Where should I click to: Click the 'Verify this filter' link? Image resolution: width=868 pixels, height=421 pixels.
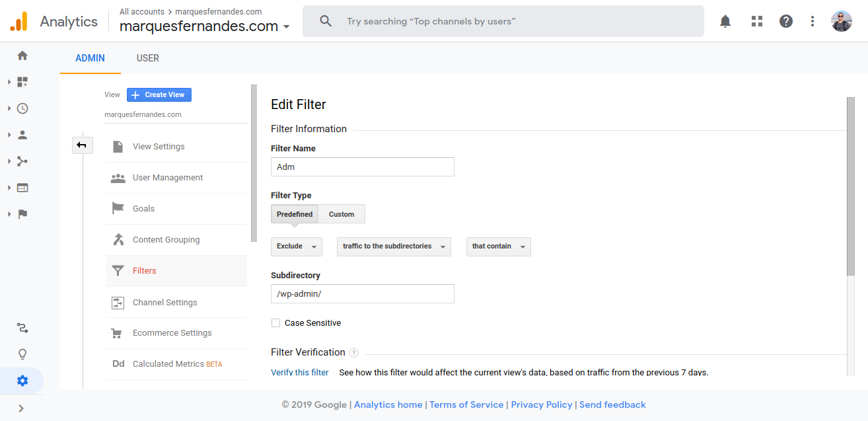pyautogui.click(x=300, y=372)
